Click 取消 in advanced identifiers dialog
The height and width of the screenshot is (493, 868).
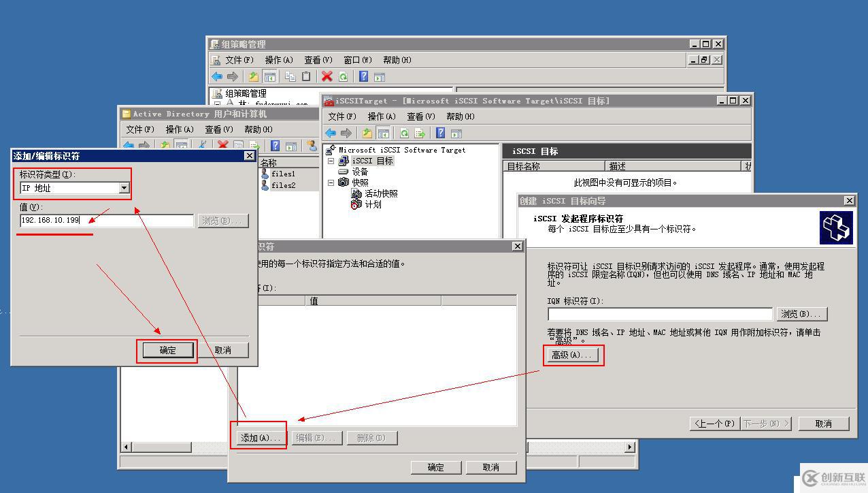click(491, 467)
